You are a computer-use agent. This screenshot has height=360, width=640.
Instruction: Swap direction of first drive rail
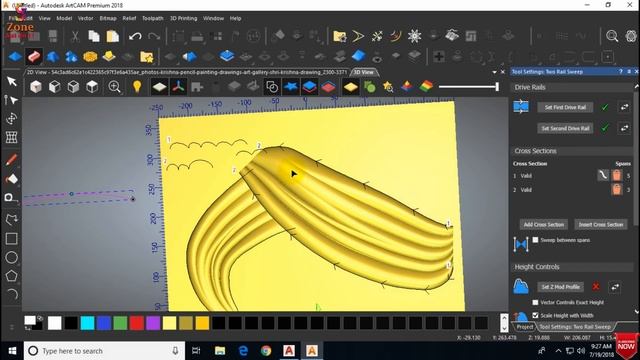(x=624, y=107)
